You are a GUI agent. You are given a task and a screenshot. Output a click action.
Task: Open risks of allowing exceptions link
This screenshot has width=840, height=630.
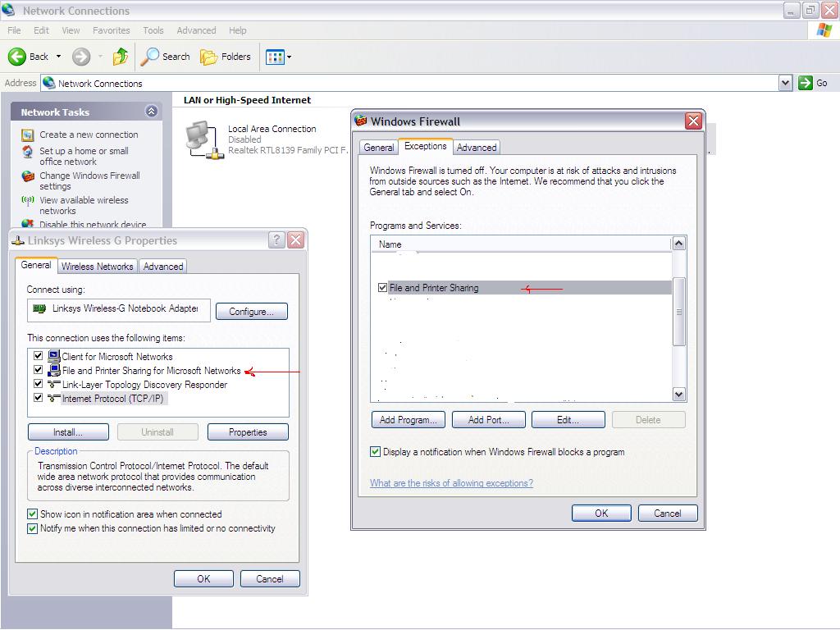point(451,482)
